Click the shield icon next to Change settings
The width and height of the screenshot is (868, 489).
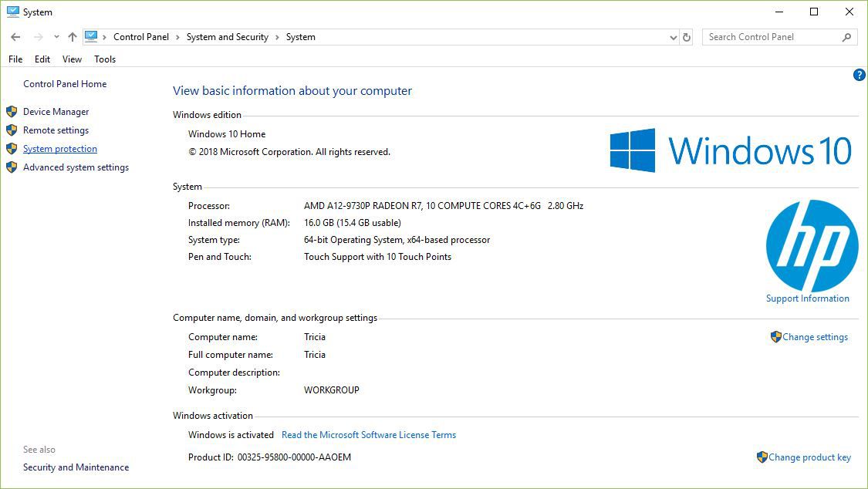point(775,337)
